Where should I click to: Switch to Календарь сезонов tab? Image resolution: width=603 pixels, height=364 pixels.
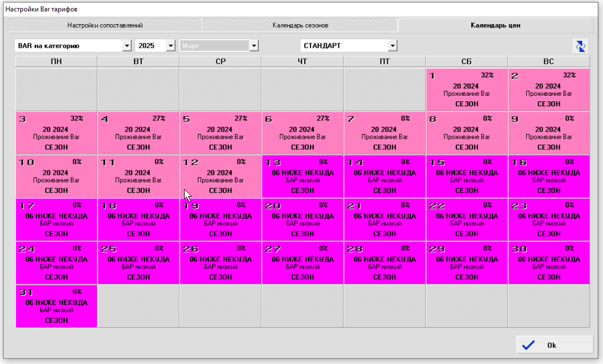300,25
